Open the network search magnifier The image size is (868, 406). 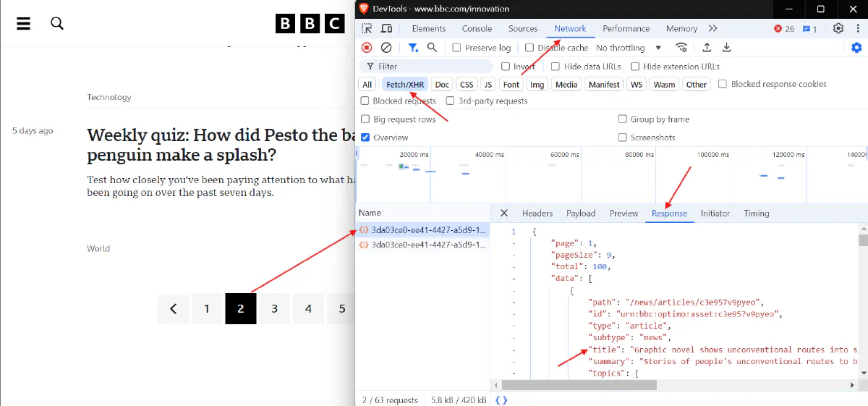(432, 48)
